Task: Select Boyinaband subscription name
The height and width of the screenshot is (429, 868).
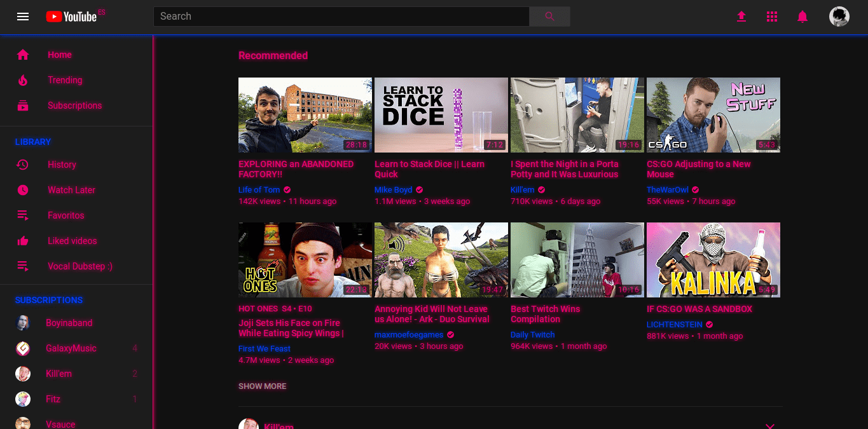Action: (69, 323)
